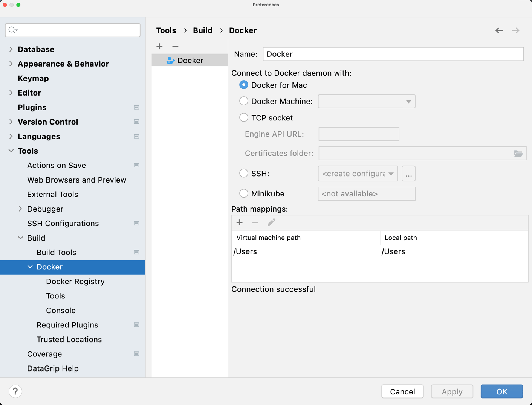Image resolution: width=532 pixels, height=405 pixels.
Task: Apply the current changes
Action: (x=452, y=391)
